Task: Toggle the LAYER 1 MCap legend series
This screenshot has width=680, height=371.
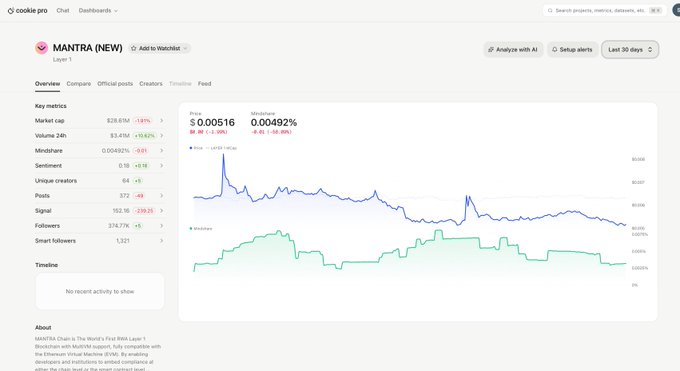Action: point(222,148)
